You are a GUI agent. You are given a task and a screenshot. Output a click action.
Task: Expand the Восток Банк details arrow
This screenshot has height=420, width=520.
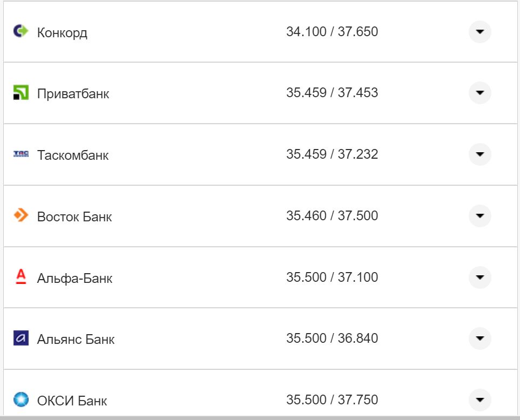pyautogui.click(x=480, y=216)
